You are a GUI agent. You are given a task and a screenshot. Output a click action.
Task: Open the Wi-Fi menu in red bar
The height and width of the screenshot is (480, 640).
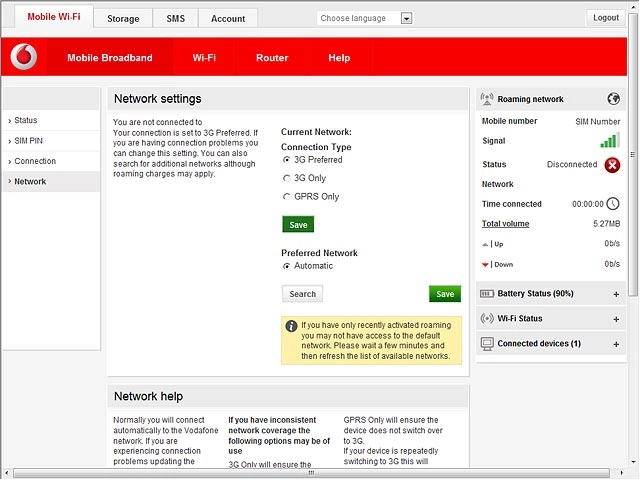tap(204, 58)
